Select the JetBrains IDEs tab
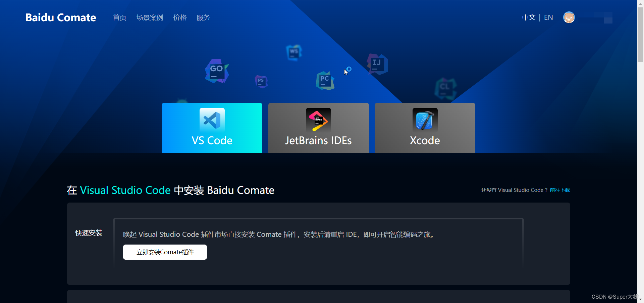This screenshot has height=303, width=644. pyautogui.click(x=319, y=128)
